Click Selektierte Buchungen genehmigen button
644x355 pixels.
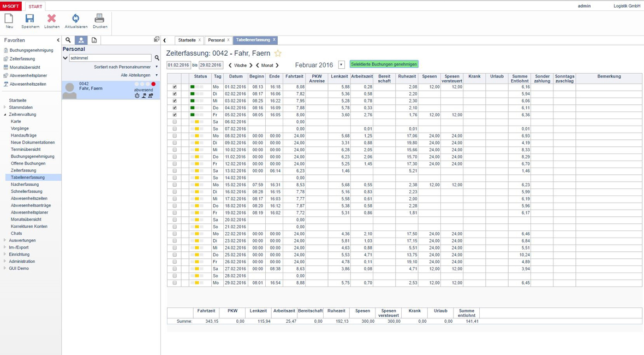(x=384, y=64)
